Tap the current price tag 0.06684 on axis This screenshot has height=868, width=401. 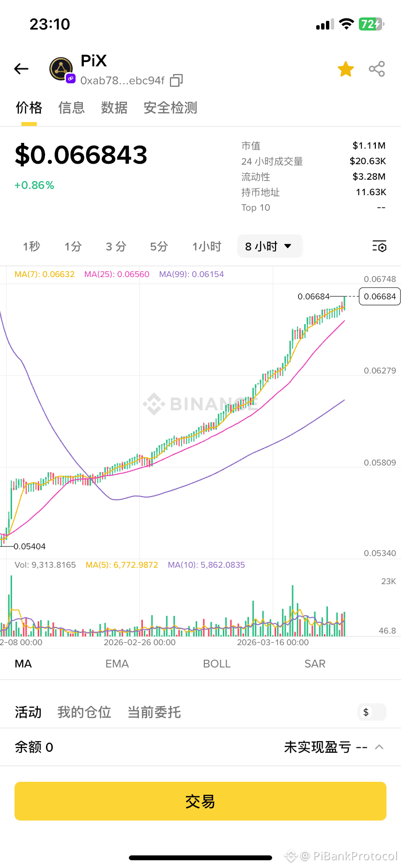(x=380, y=296)
